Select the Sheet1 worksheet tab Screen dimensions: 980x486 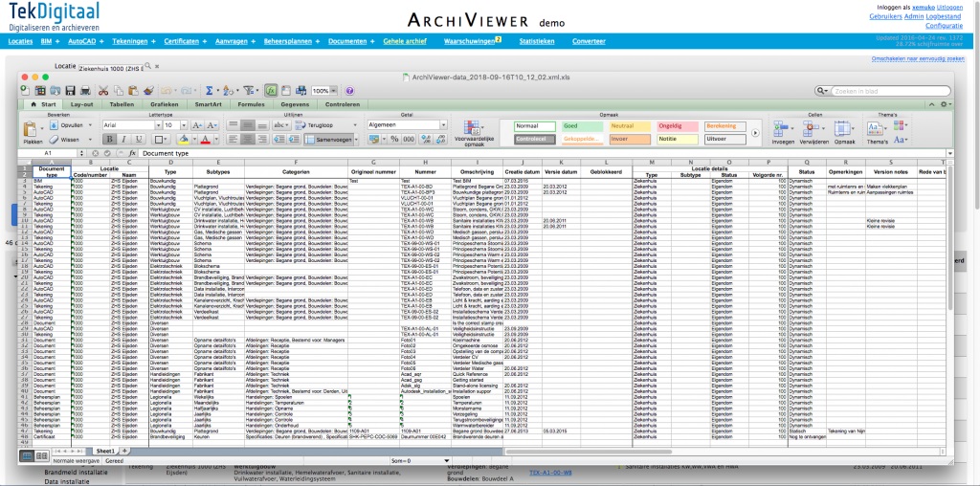(x=104, y=451)
